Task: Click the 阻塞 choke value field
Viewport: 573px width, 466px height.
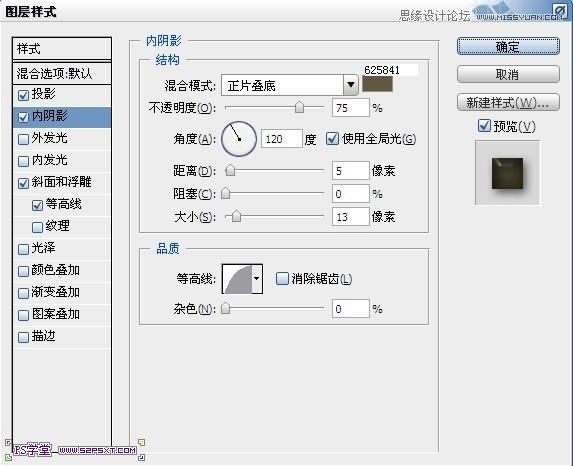Action: [x=350, y=194]
